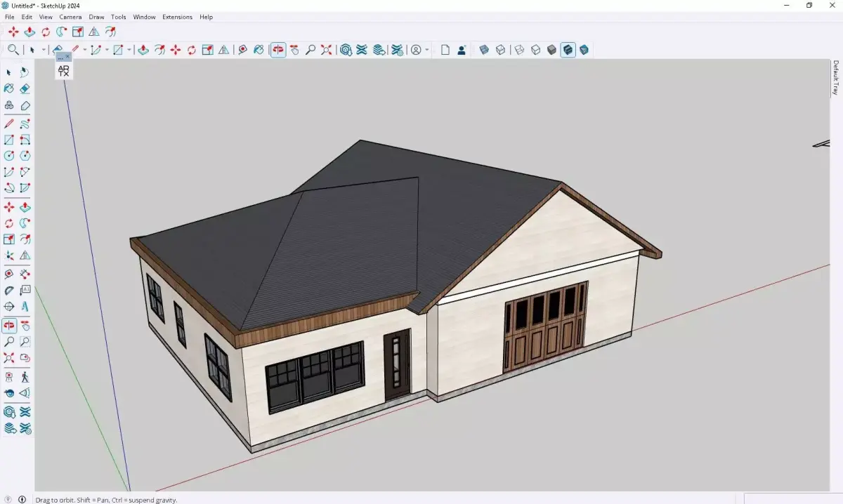Select the Section Plane tool
The width and height of the screenshot is (843, 504).
tap(25, 393)
